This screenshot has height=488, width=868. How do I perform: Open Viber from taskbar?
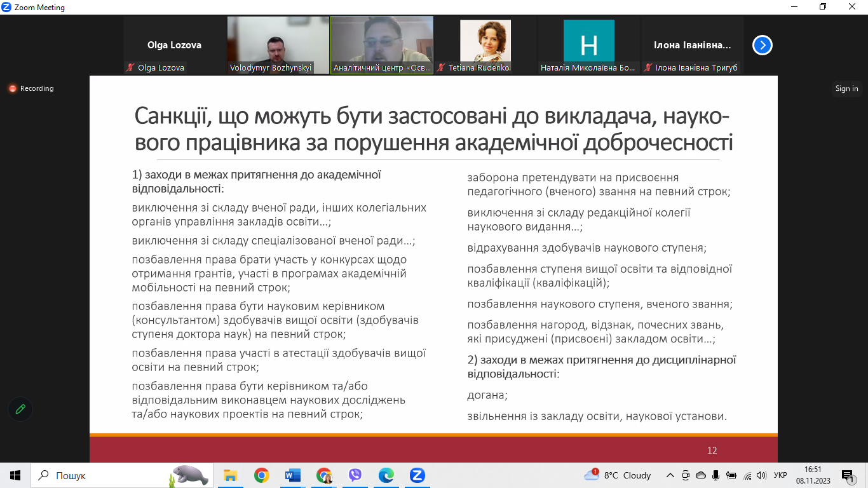tap(355, 475)
